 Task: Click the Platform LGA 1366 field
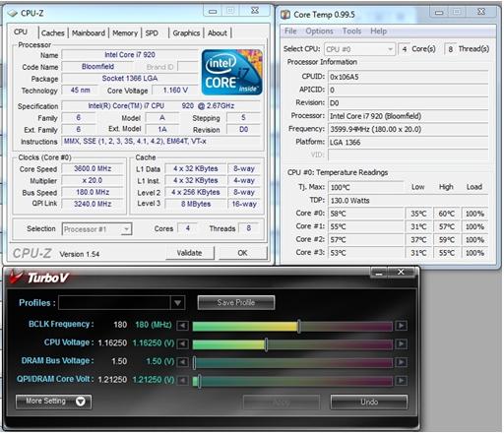(x=408, y=143)
